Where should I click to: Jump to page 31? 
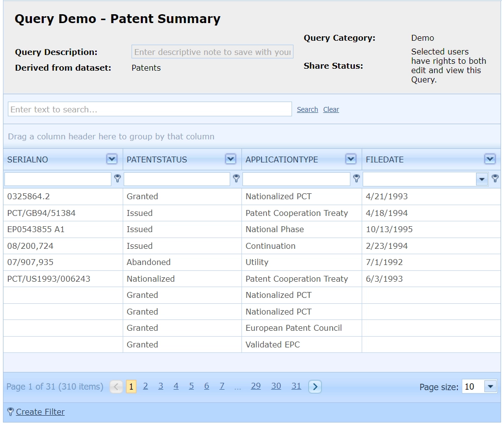(296, 386)
